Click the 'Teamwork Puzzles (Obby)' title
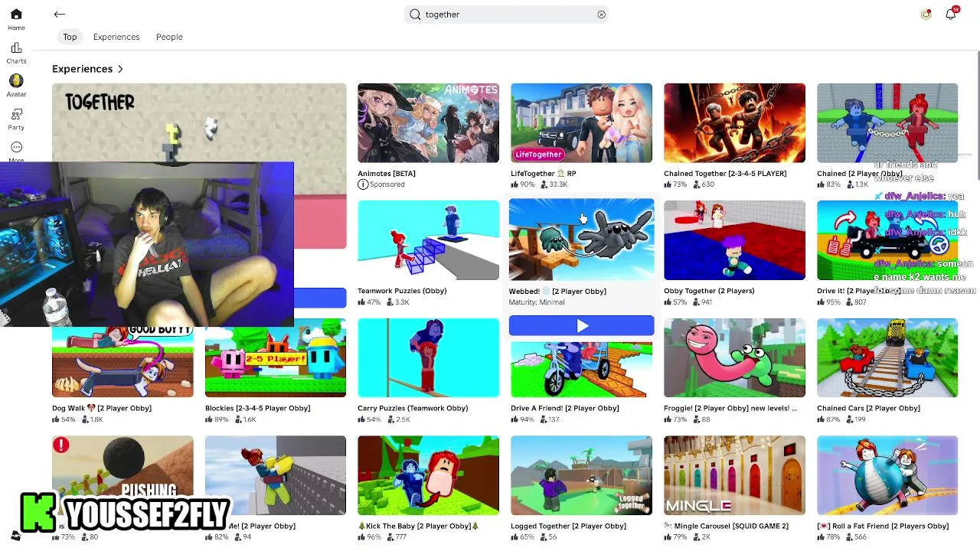The height and width of the screenshot is (551, 980). [x=402, y=291]
